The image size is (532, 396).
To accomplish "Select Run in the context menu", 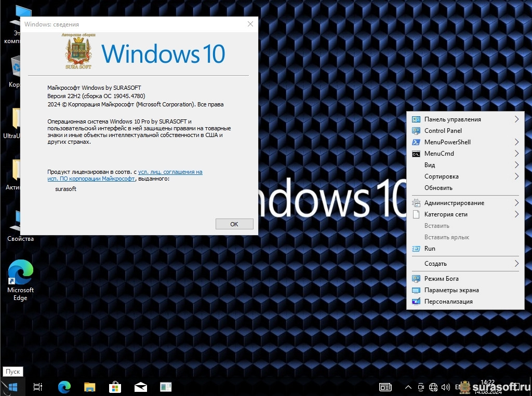I will pos(430,249).
